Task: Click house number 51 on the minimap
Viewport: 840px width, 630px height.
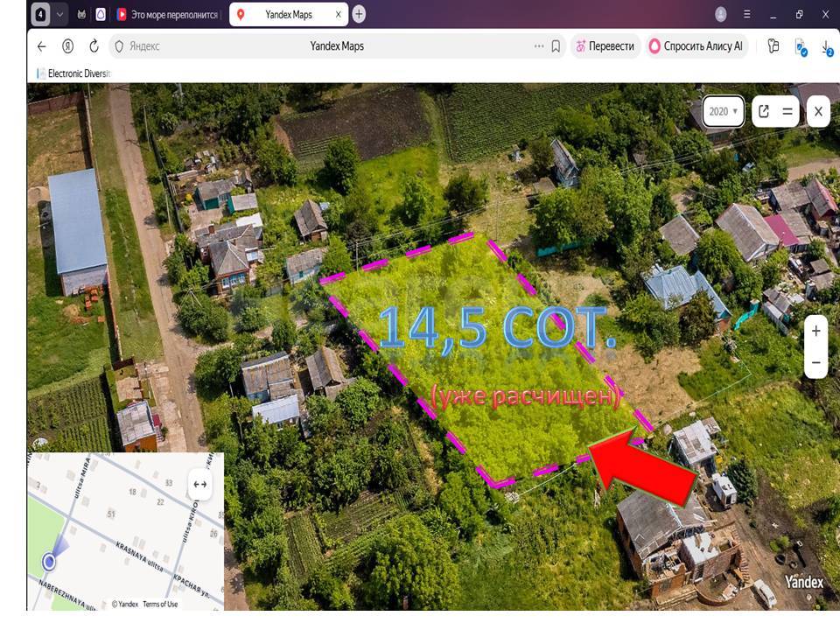Action: 111,514
